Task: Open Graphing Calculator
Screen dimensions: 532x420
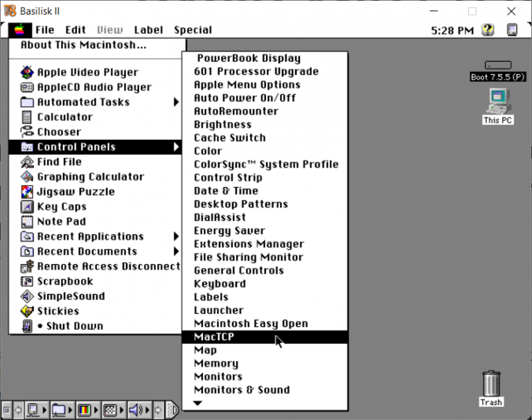Action: (x=95, y=177)
